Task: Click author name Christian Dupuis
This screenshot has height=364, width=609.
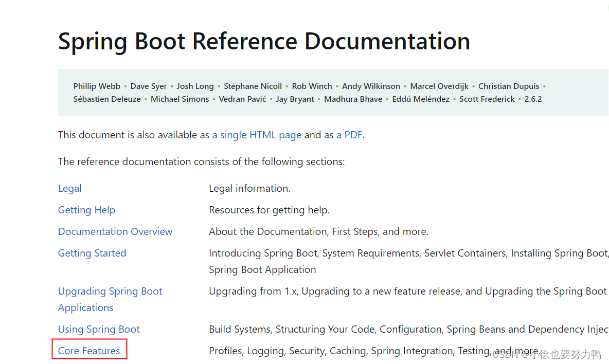Action: click(509, 86)
